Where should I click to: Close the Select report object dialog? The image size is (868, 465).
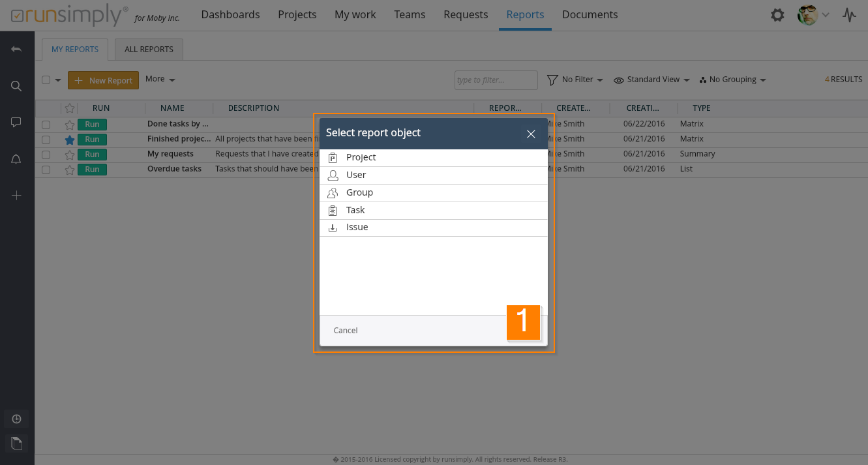coord(531,134)
